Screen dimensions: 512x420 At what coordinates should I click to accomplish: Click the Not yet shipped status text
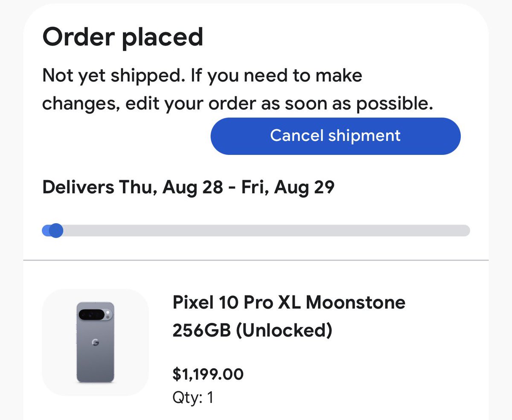pos(114,76)
